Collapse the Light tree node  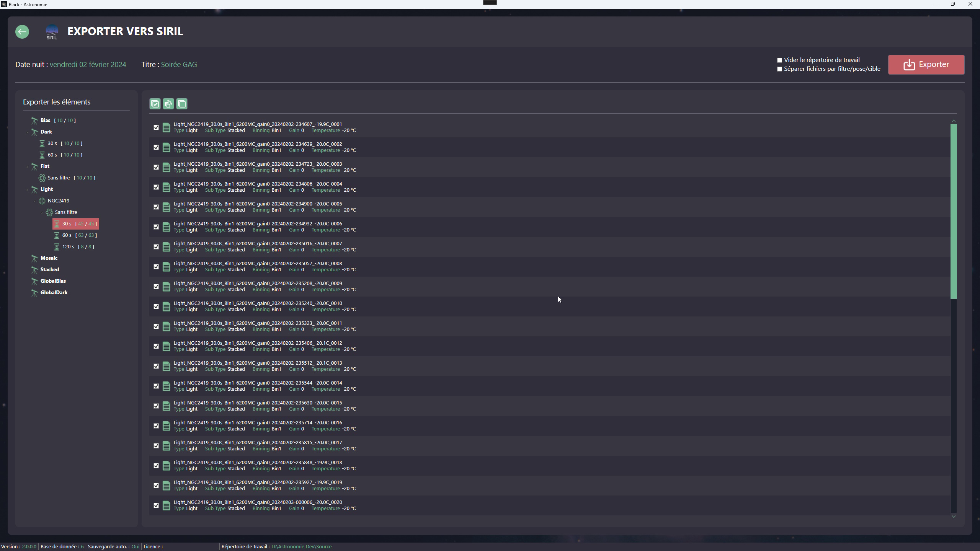click(x=28, y=190)
